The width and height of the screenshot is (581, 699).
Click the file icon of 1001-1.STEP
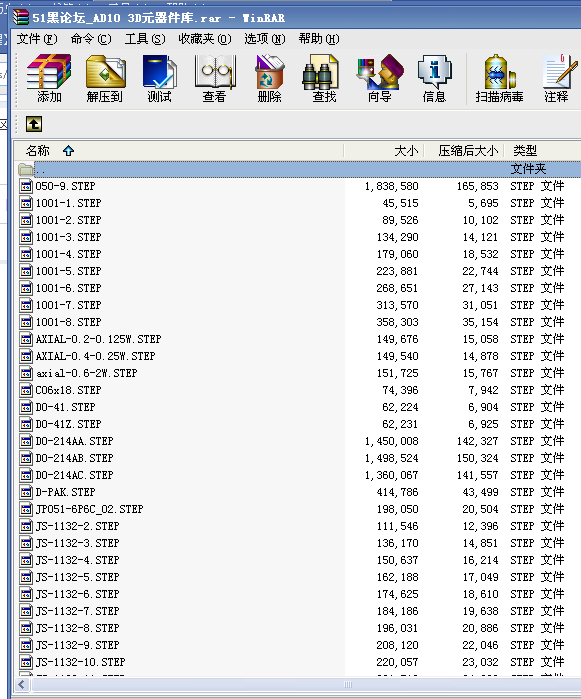pos(26,203)
